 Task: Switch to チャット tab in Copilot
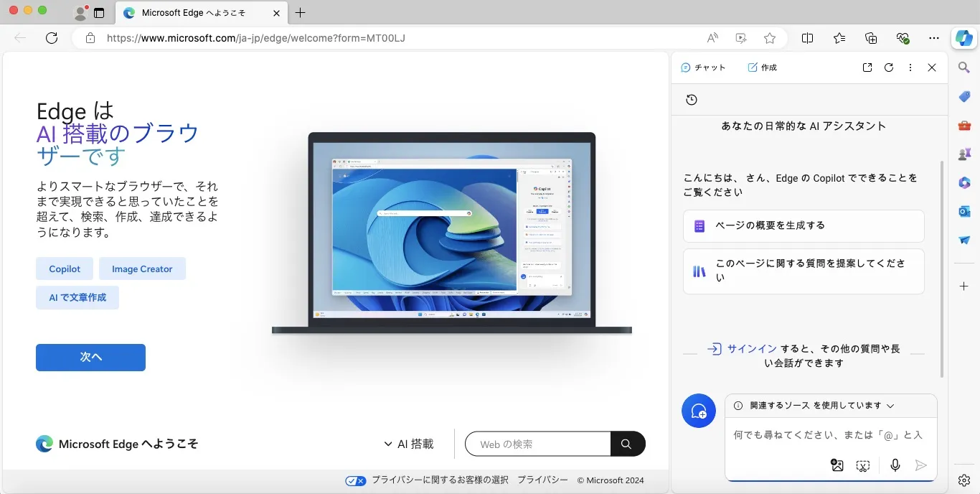click(703, 67)
